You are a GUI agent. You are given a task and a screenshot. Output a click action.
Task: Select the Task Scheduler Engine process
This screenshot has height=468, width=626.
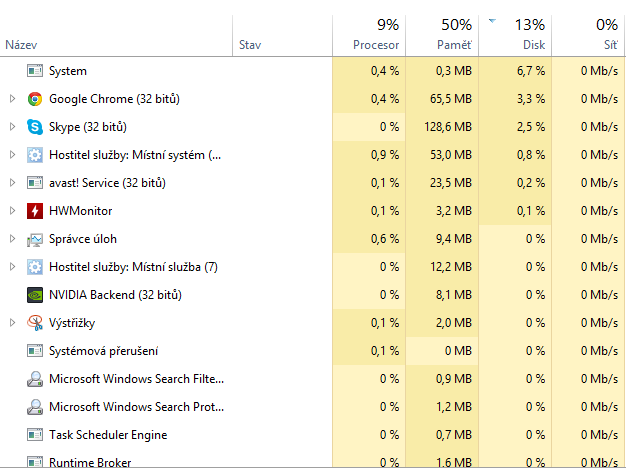coord(107,435)
